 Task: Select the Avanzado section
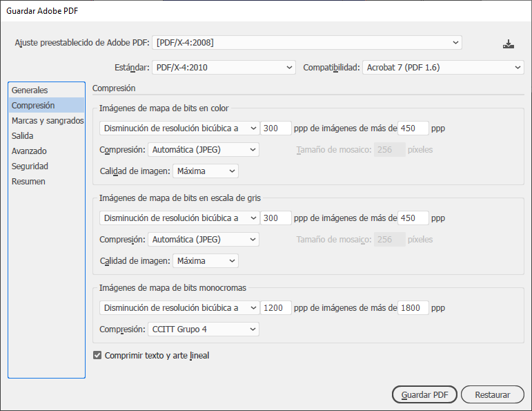click(x=46, y=151)
